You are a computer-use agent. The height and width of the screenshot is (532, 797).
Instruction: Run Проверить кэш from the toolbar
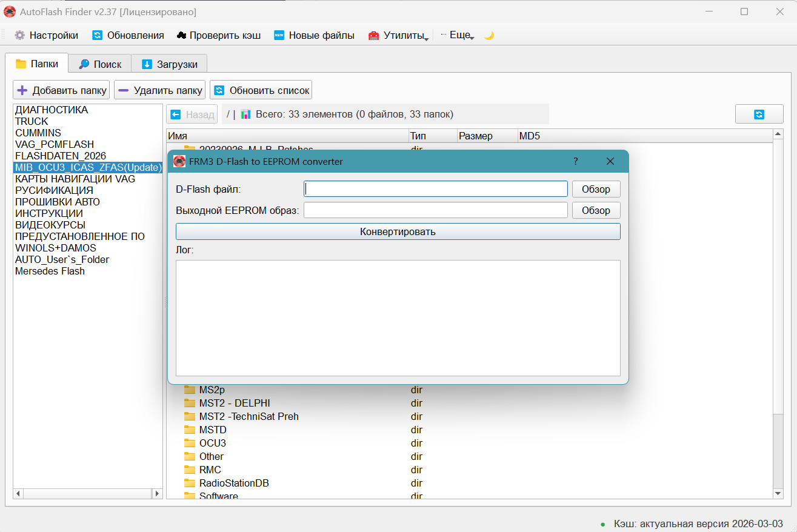point(219,35)
